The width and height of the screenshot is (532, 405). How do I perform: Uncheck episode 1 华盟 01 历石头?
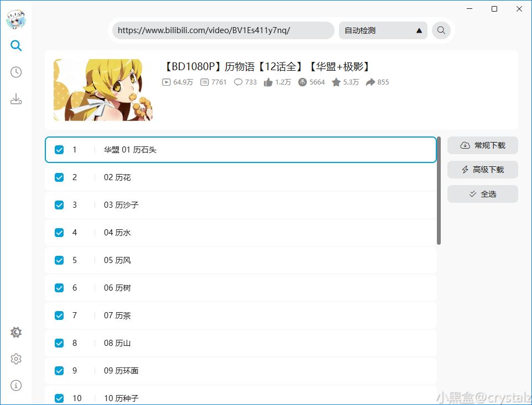[x=59, y=150]
